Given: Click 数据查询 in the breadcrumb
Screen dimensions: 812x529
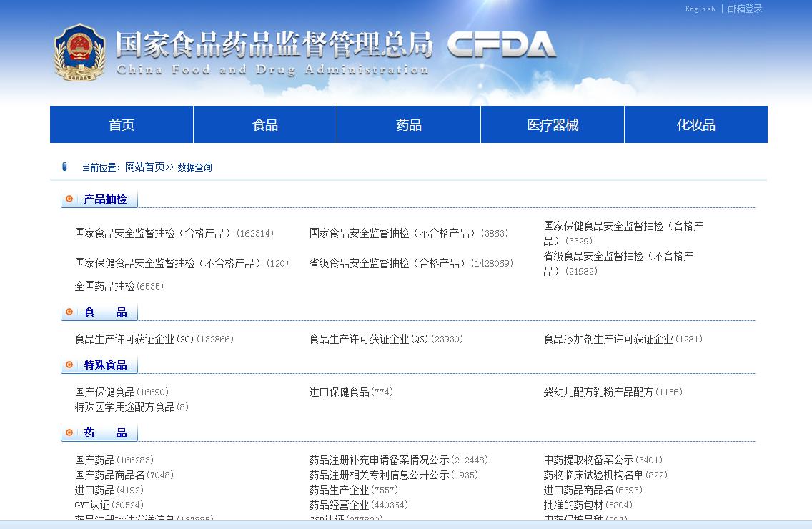Looking at the screenshot, I should point(194,167).
